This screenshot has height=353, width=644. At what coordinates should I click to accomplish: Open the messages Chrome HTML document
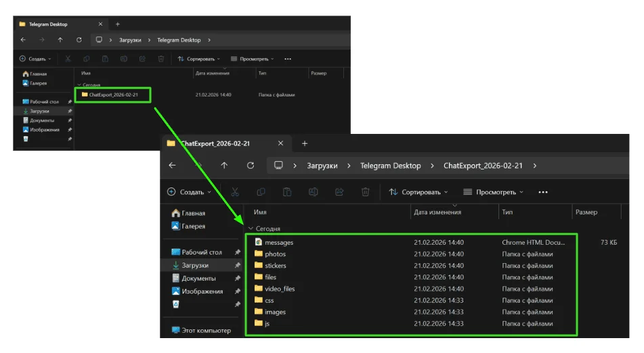[278, 242]
